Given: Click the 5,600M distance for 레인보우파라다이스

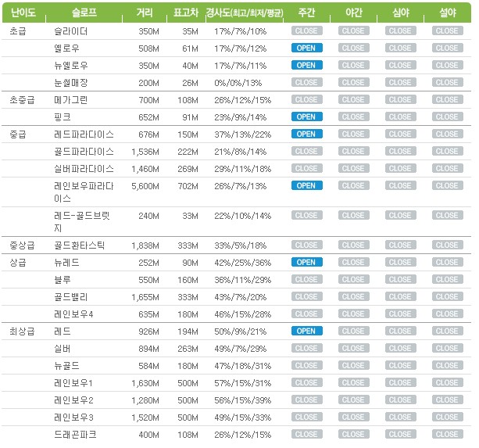Looking at the screenshot, I should click(144, 186).
